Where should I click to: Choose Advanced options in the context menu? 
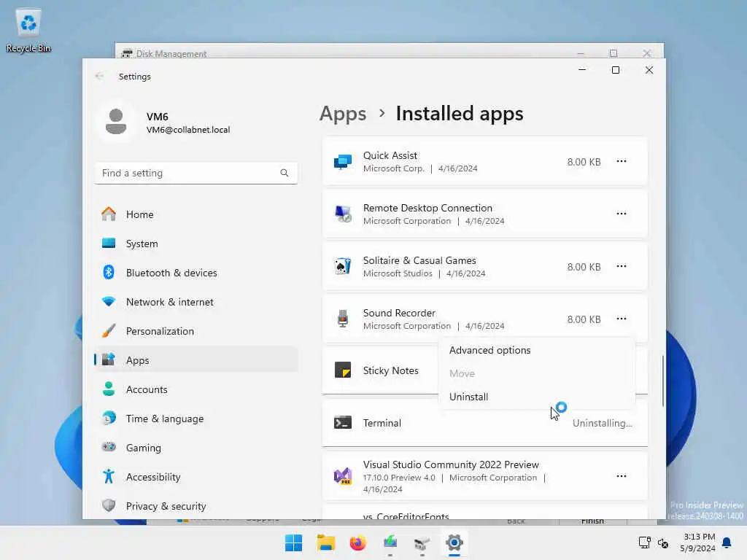pyautogui.click(x=537, y=350)
